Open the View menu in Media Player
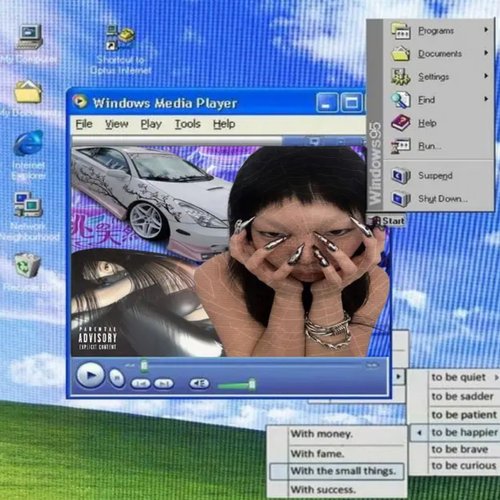 click(x=117, y=124)
